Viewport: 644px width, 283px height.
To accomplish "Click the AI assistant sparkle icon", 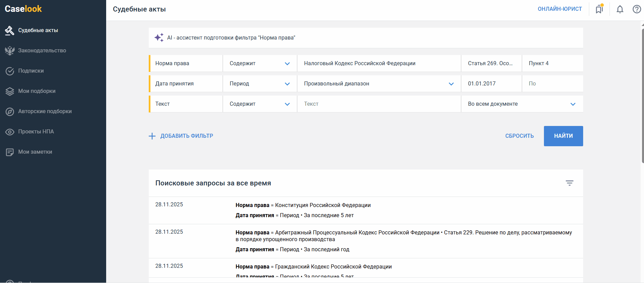I will point(159,37).
